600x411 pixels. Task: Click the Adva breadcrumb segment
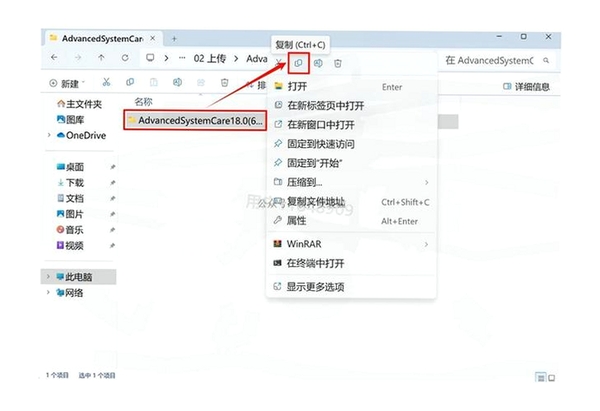click(257, 59)
